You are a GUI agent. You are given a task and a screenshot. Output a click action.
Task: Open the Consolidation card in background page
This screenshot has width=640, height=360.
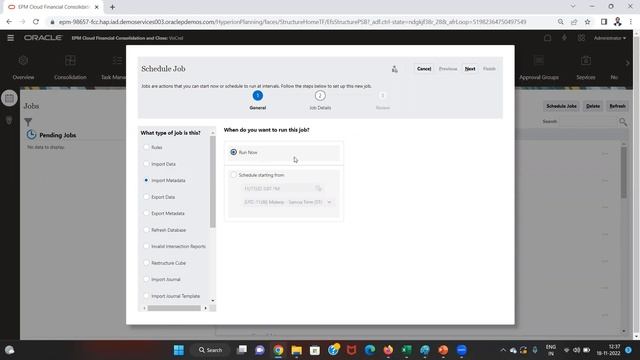tap(70, 68)
